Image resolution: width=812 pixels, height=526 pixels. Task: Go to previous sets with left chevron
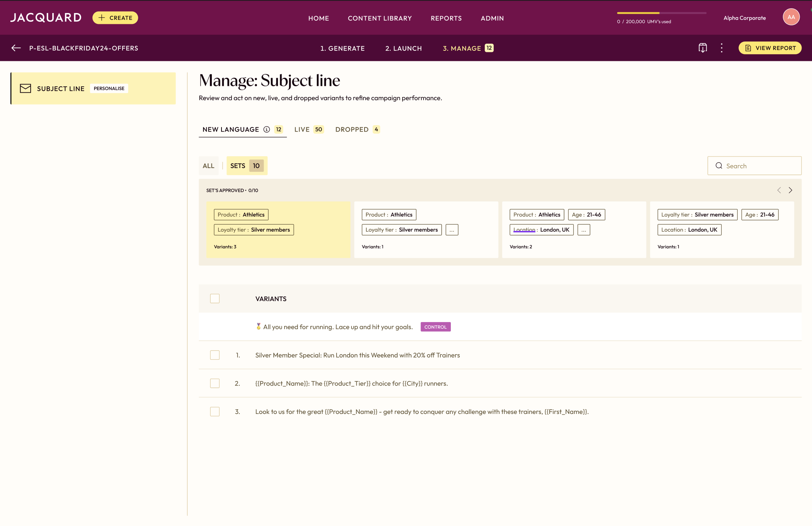[779, 190]
